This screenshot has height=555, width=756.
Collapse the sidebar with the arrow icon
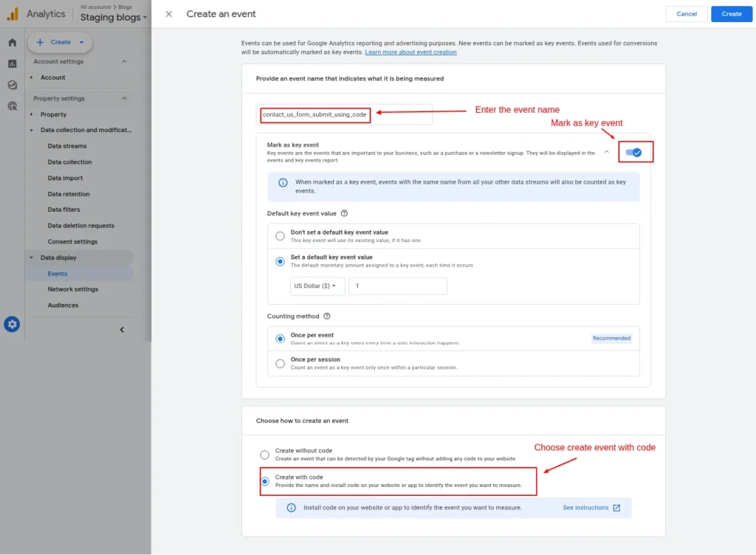point(122,330)
